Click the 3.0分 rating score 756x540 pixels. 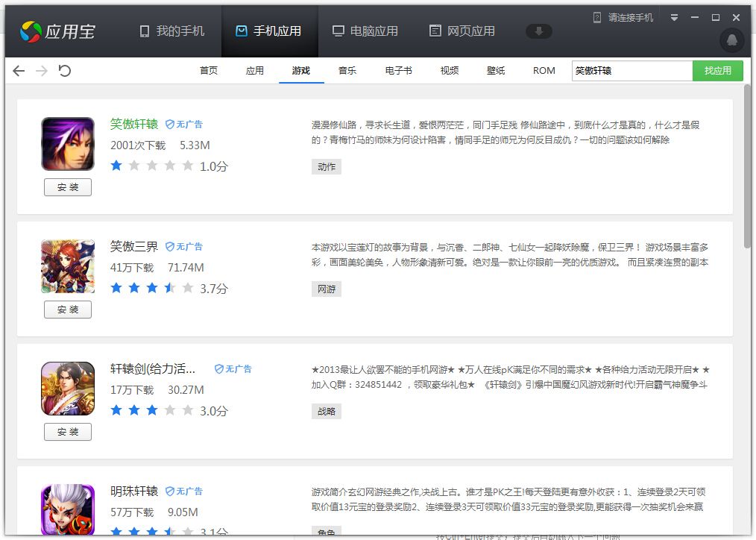tap(213, 412)
